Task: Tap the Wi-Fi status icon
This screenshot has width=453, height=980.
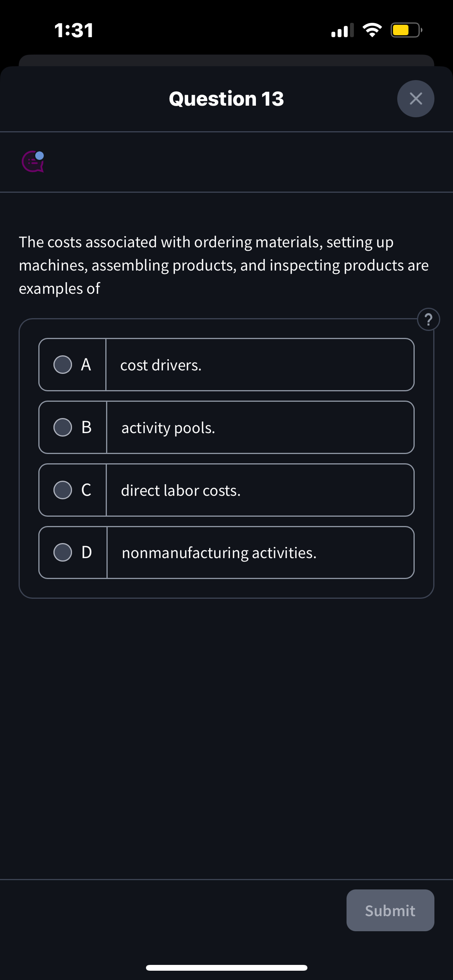Action: pos(372,30)
